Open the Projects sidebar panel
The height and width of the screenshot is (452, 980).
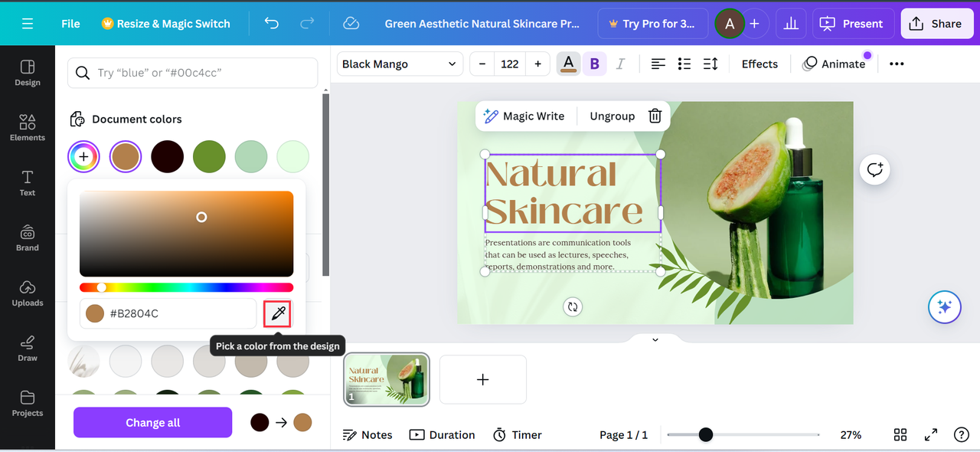[x=28, y=404]
